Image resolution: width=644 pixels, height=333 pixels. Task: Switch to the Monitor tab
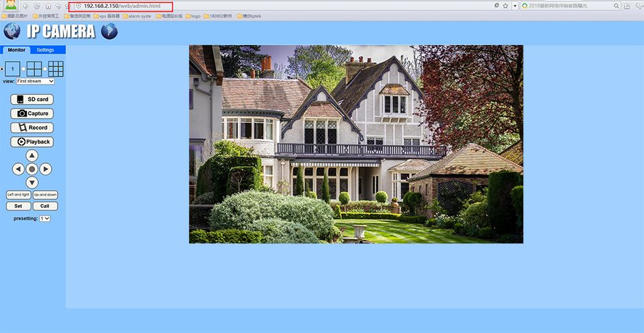(x=16, y=50)
